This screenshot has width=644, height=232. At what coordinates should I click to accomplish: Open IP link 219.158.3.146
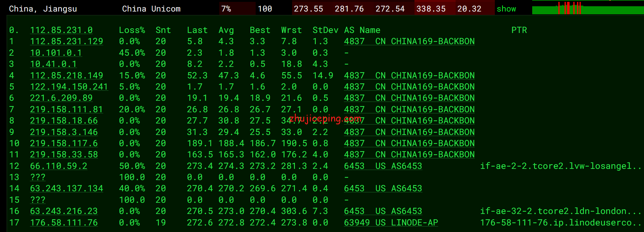(x=64, y=132)
